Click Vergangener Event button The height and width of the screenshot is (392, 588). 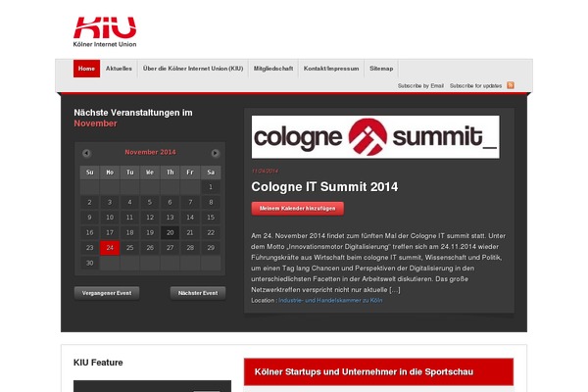107,293
